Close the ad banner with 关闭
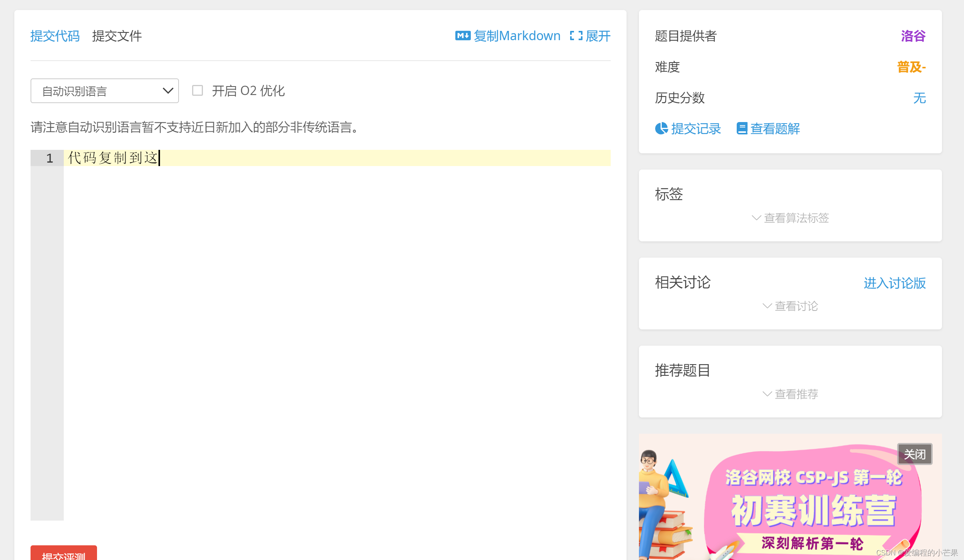This screenshot has width=964, height=560. [915, 454]
